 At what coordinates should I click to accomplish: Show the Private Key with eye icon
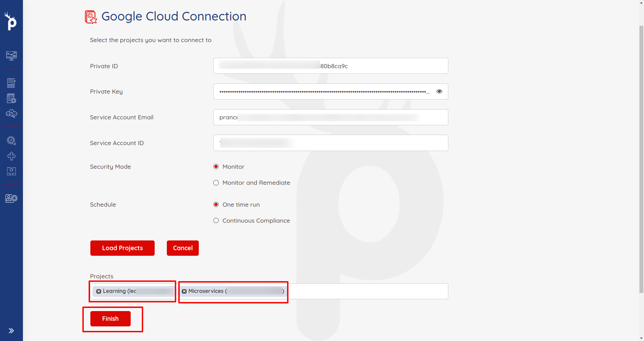(x=439, y=92)
